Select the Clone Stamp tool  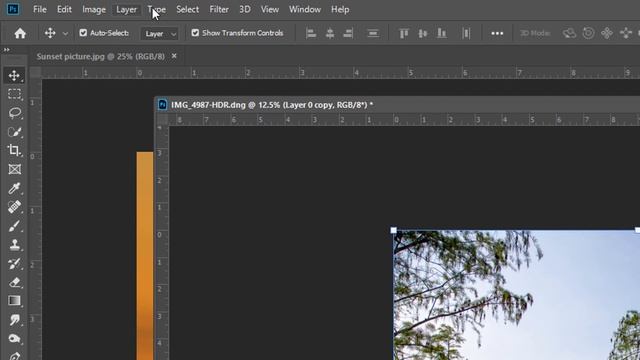click(x=14, y=244)
